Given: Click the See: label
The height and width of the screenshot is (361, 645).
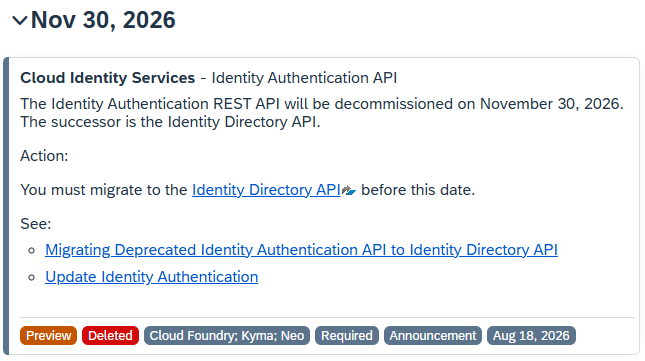Looking at the screenshot, I should [x=36, y=224].
